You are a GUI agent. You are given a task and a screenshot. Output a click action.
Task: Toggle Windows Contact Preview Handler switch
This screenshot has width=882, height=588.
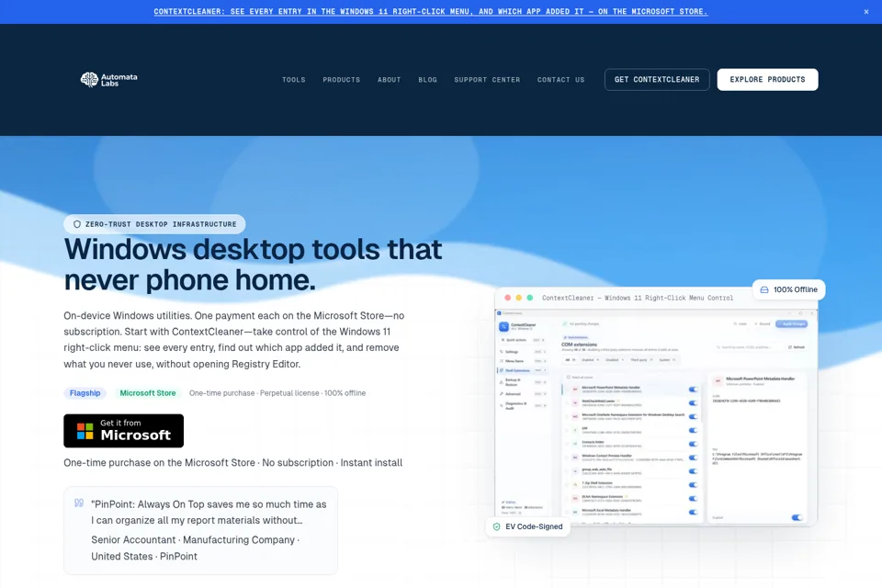pyautogui.click(x=693, y=458)
